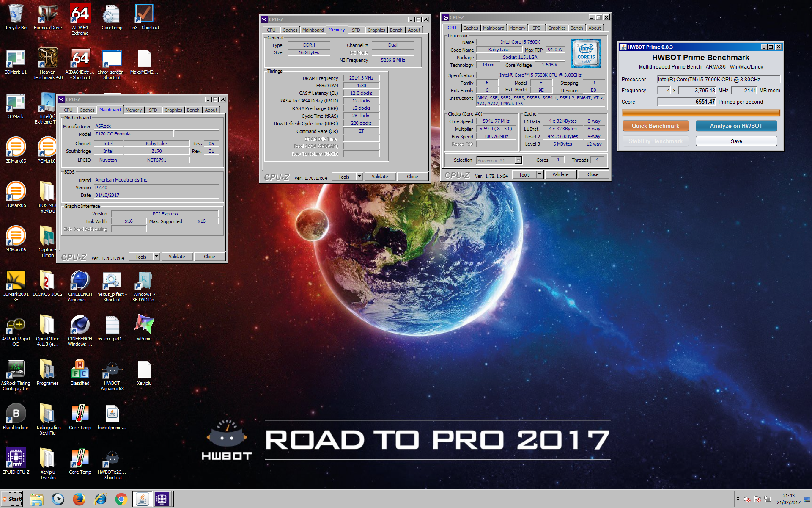Click Core Voltage value 1.648 V
Image resolution: width=812 pixels, height=508 pixels.
point(550,65)
